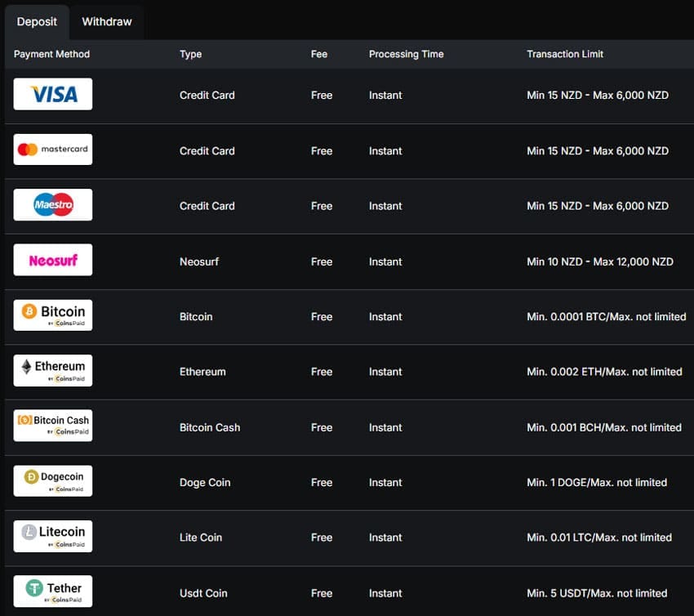Click the Ethereum payment icon

click(52, 370)
